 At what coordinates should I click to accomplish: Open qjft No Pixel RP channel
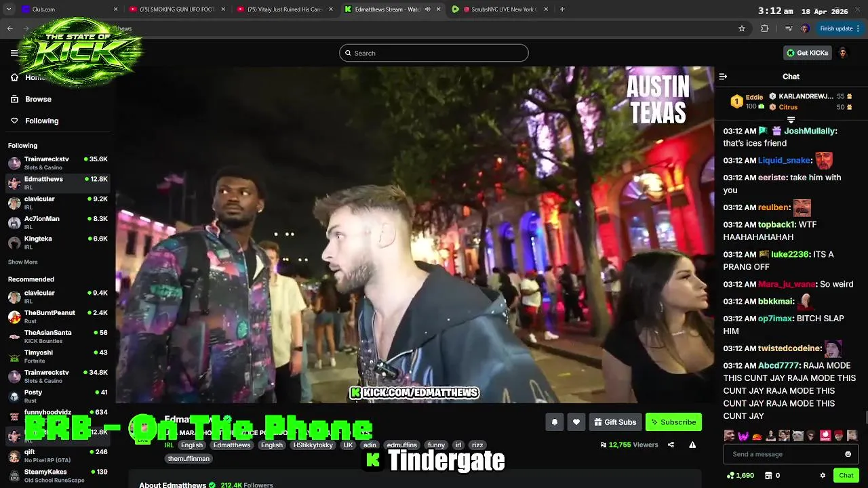coord(58,455)
